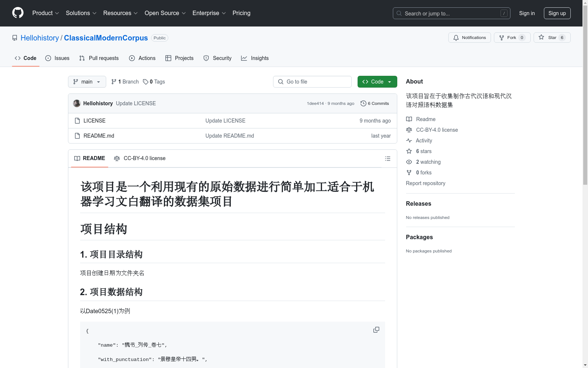Click the LICENSE file icon
This screenshot has height=368, width=588.
(77, 121)
